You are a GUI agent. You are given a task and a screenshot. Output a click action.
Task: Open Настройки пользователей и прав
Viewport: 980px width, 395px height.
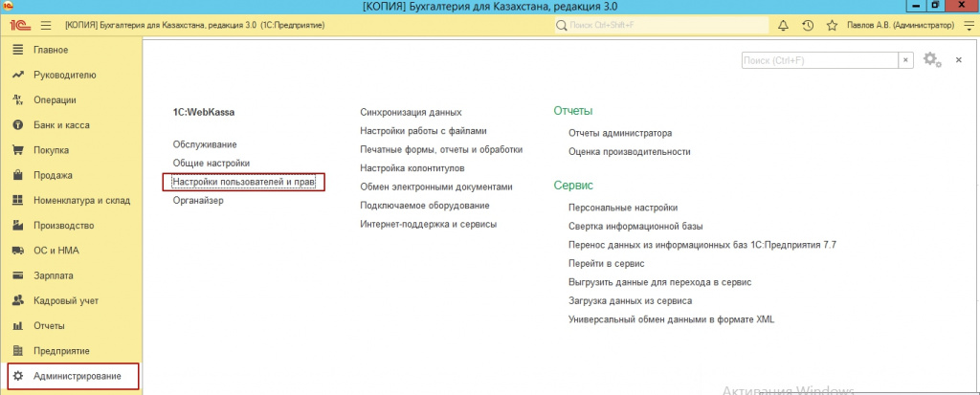tap(244, 182)
